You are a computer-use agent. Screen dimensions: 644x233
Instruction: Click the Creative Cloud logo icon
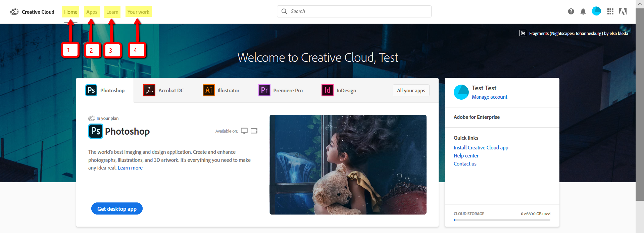click(14, 12)
